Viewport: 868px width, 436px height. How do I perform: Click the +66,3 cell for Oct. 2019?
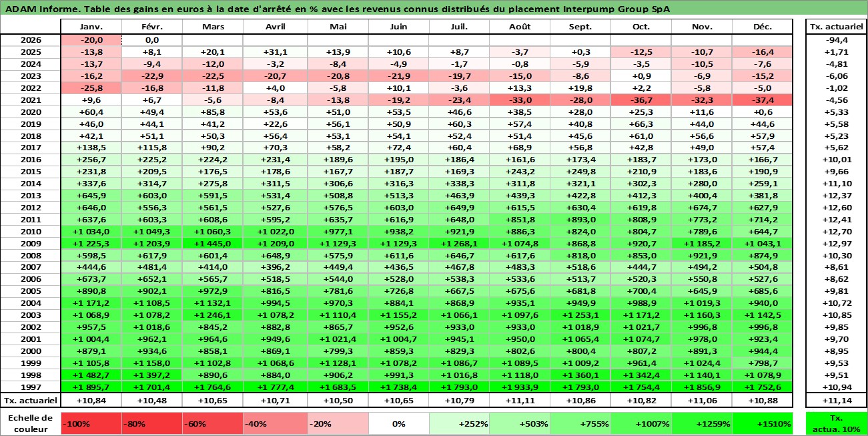(641, 124)
